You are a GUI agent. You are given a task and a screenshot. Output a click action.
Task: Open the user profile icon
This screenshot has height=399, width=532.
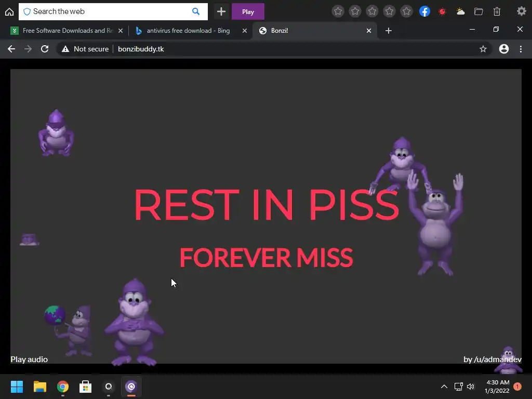coord(504,49)
